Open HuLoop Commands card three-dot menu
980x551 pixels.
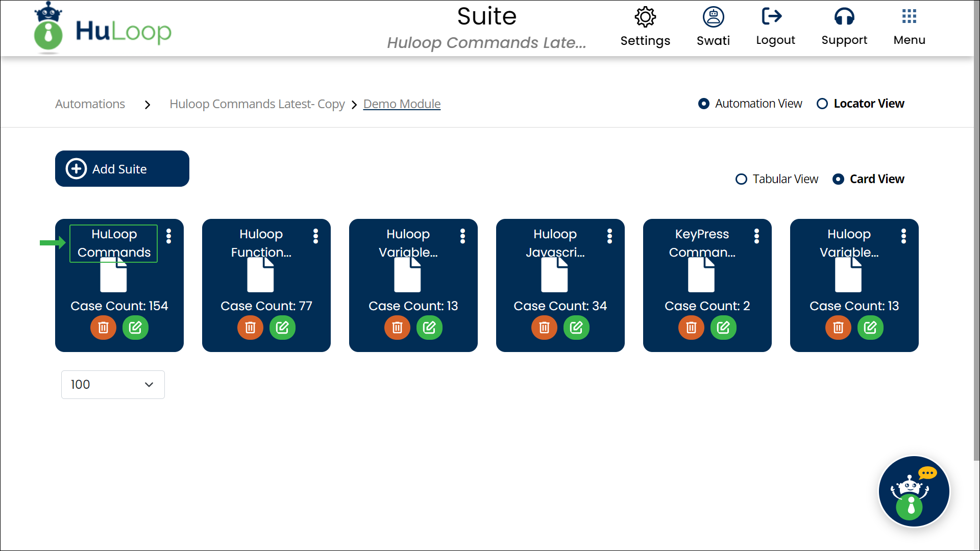pos(168,236)
